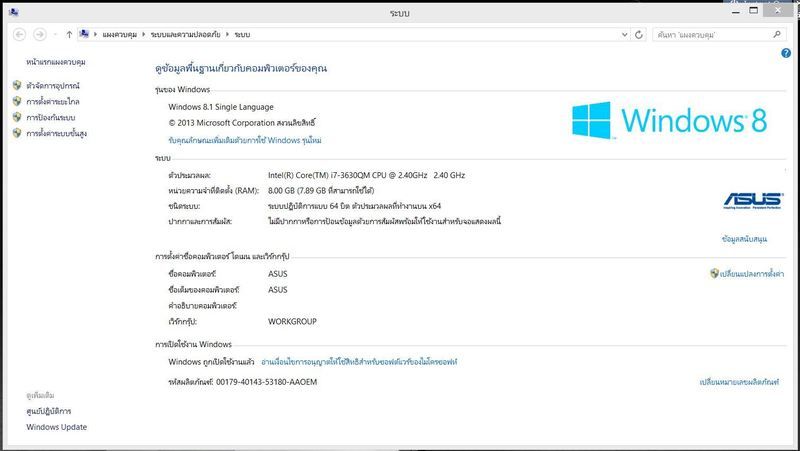Click ระบบและความปลอดภัย breadcrumb item
Image resolution: width=800 pixels, height=451 pixels.
(x=187, y=34)
